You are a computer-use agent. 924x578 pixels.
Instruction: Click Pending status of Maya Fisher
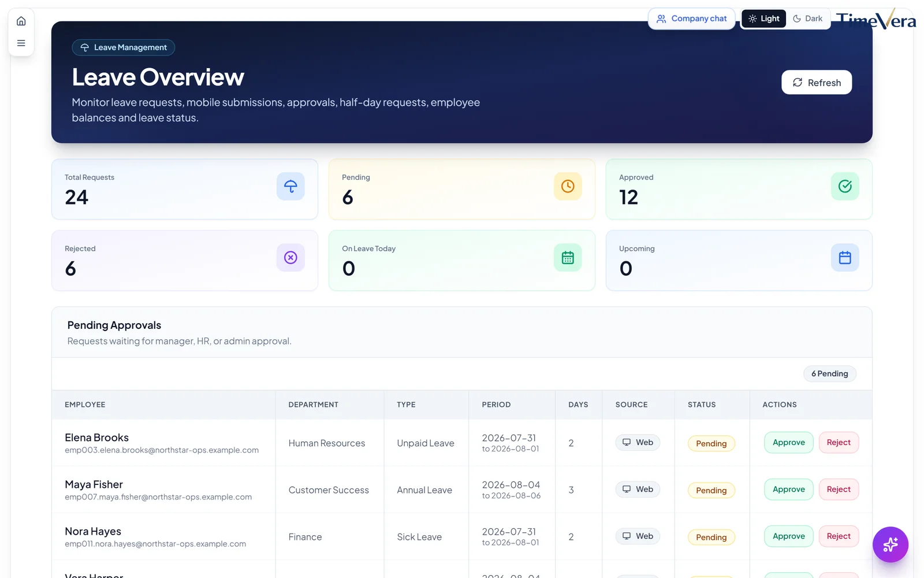711,490
